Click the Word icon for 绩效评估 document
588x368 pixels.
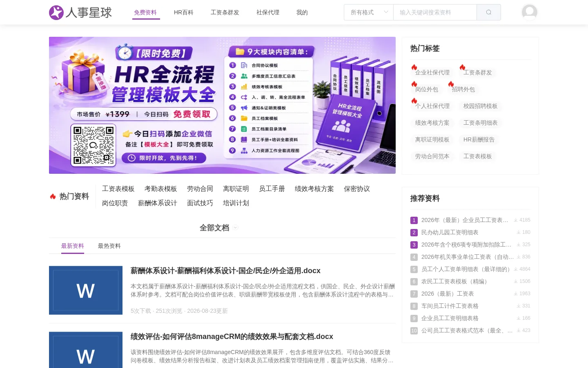click(x=86, y=350)
